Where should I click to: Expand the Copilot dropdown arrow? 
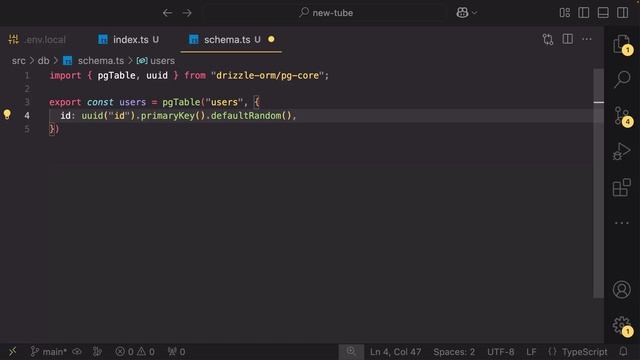474,13
